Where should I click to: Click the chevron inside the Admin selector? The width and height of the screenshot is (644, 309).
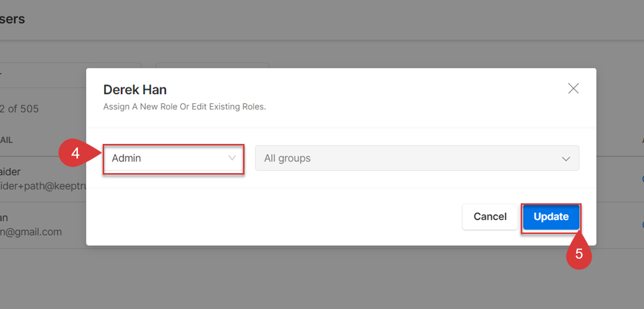tap(232, 158)
